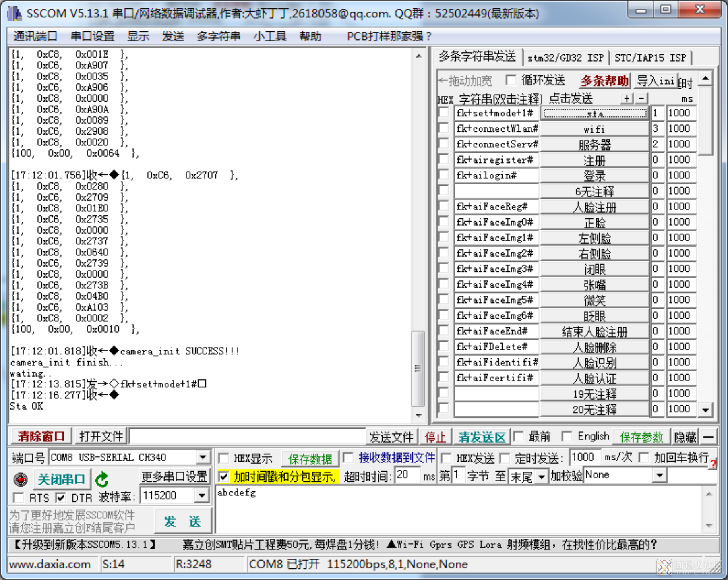This screenshot has width=728, height=580.
Task: Send wifi command button
Action: click(594, 129)
